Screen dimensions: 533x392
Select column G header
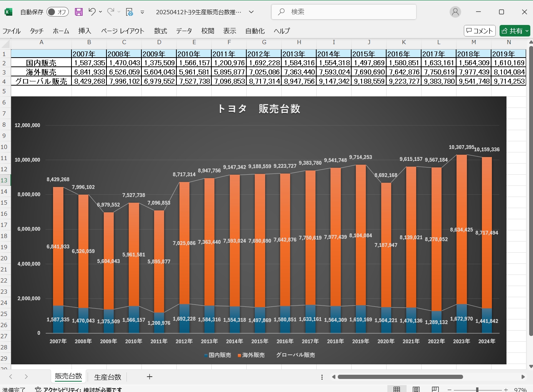point(264,42)
